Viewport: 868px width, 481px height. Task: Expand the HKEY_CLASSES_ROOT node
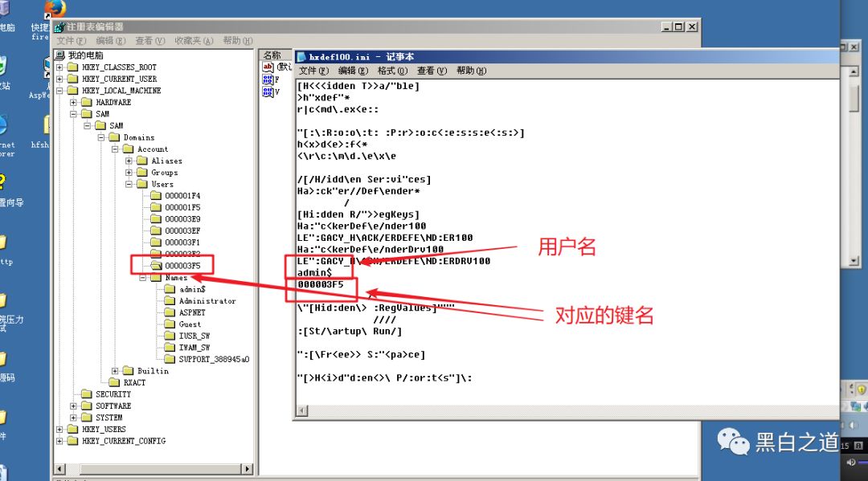point(59,67)
